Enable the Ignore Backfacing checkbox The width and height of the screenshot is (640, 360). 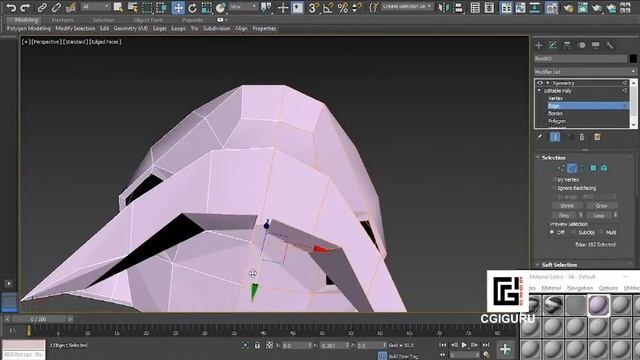555,188
